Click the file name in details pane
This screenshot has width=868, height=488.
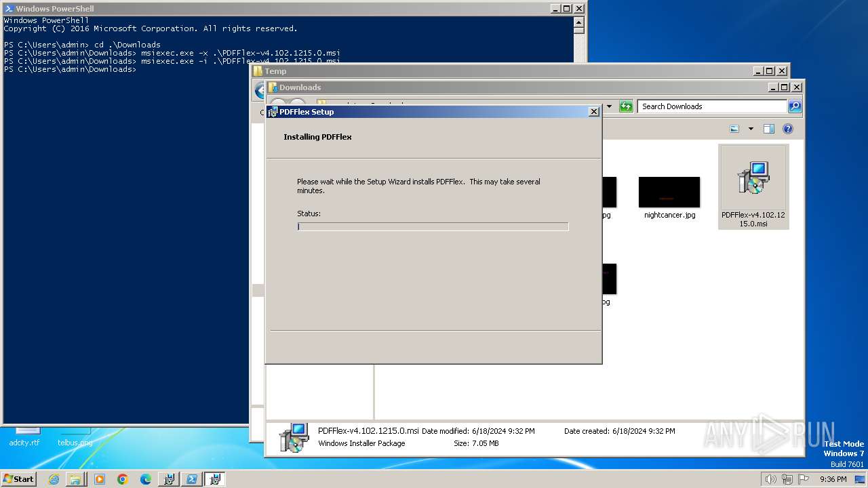(x=368, y=430)
